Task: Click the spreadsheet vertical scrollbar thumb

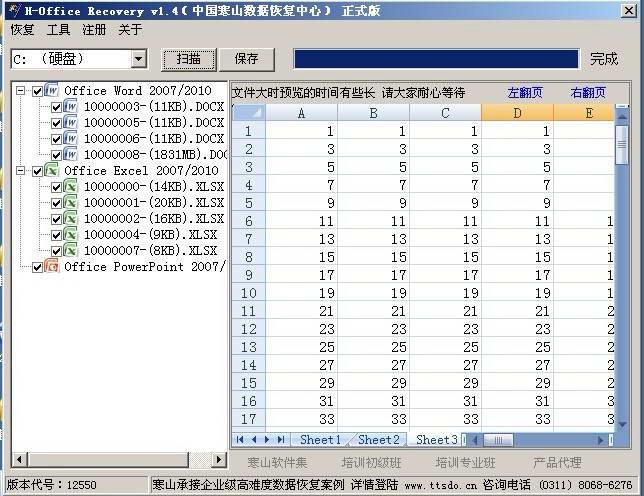Action: coord(622,145)
